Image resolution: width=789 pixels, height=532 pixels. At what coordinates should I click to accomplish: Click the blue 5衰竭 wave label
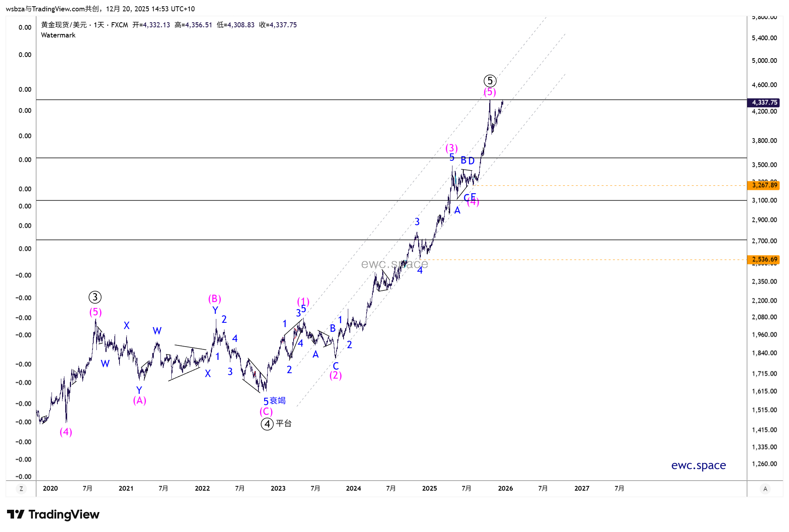[274, 401]
